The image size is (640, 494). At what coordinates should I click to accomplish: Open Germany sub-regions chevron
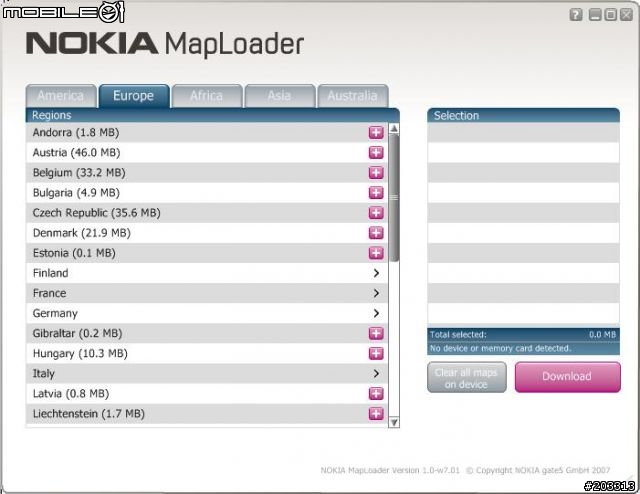376,313
